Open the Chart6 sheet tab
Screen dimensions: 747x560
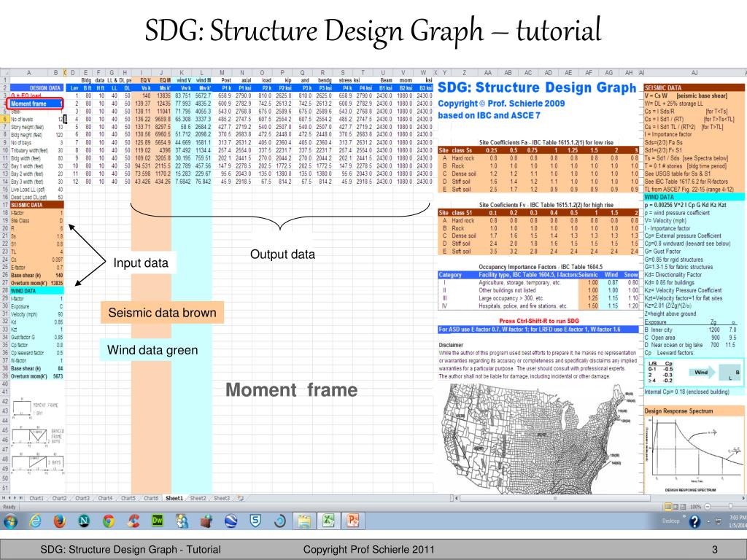click(x=150, y=498)
